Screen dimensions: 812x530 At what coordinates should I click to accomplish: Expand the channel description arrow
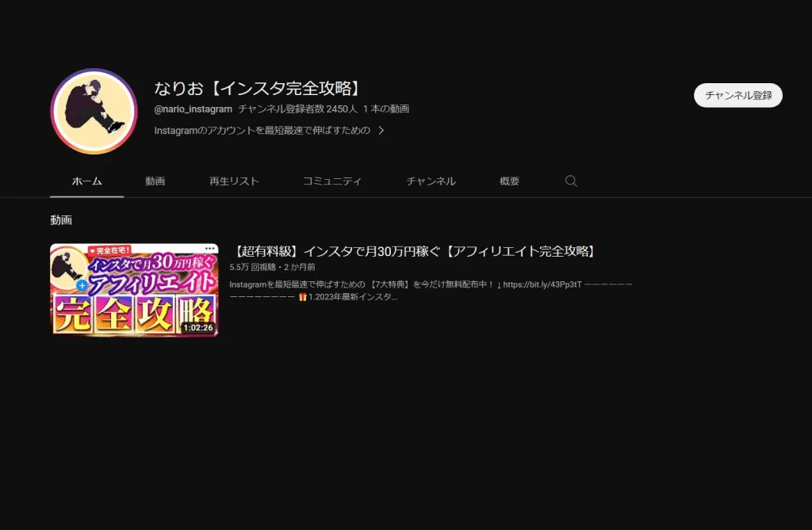[x=381, y=129]
